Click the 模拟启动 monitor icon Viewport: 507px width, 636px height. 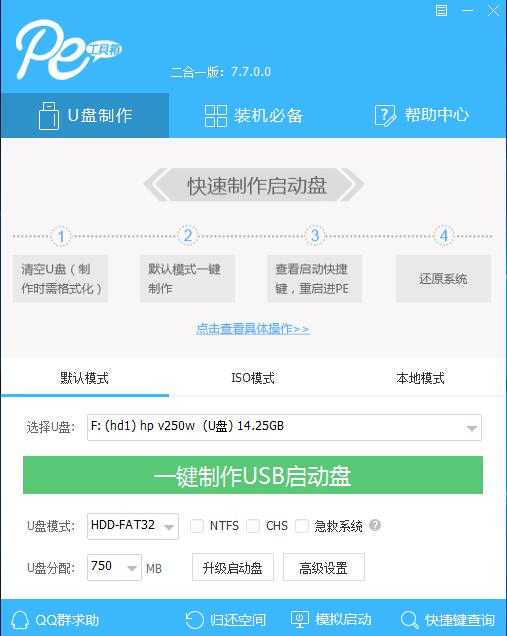300,620
